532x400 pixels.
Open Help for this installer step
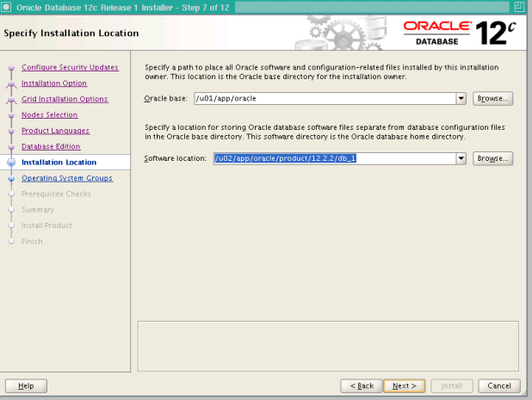(x=26, y=385)
